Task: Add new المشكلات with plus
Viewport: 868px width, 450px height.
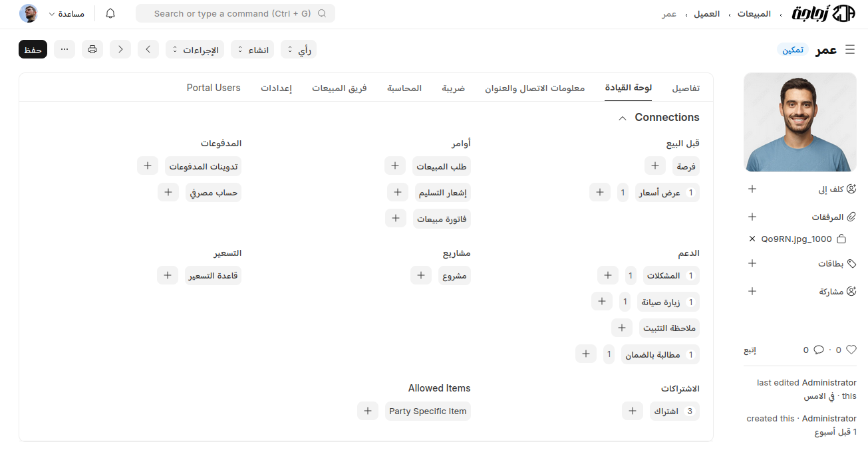Action: tap(608, 275)
